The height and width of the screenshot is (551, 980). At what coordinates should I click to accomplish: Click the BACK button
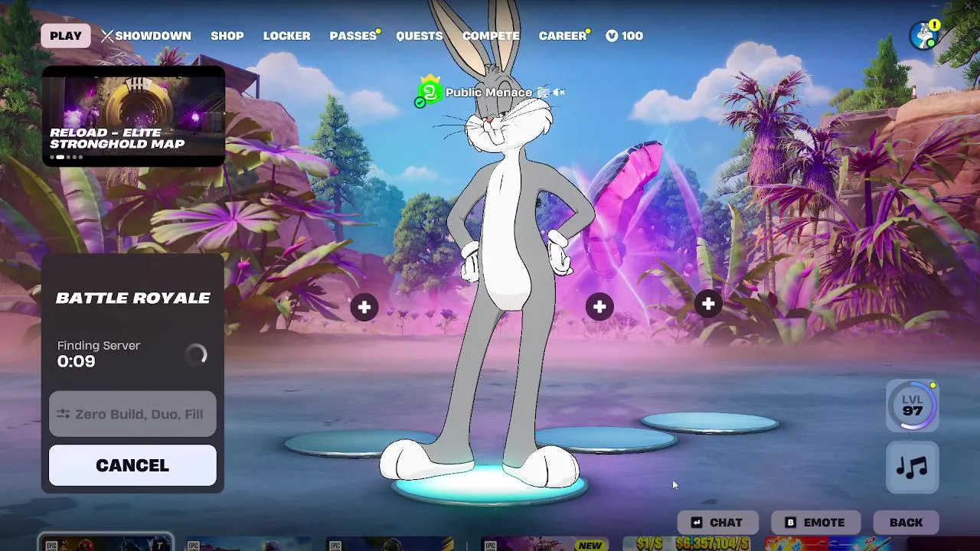pos(906,523)
